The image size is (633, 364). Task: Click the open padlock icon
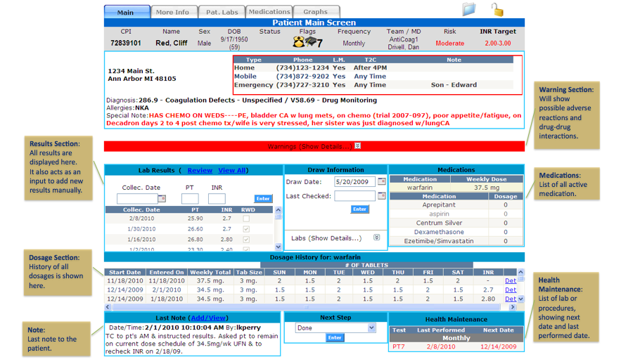click(x=497, y=10)
